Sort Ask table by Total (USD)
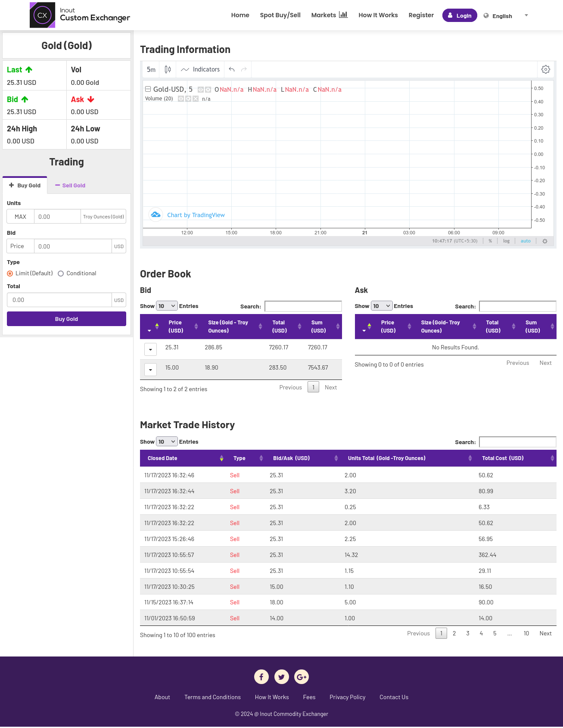The image size is (563, 728). click(x=499, y=327)
